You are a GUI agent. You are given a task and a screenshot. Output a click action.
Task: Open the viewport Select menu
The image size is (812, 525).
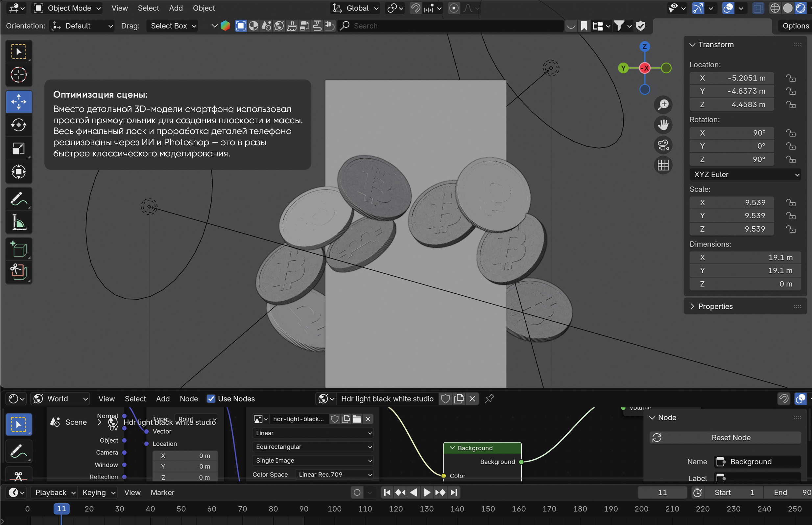(x=148, y=8)
